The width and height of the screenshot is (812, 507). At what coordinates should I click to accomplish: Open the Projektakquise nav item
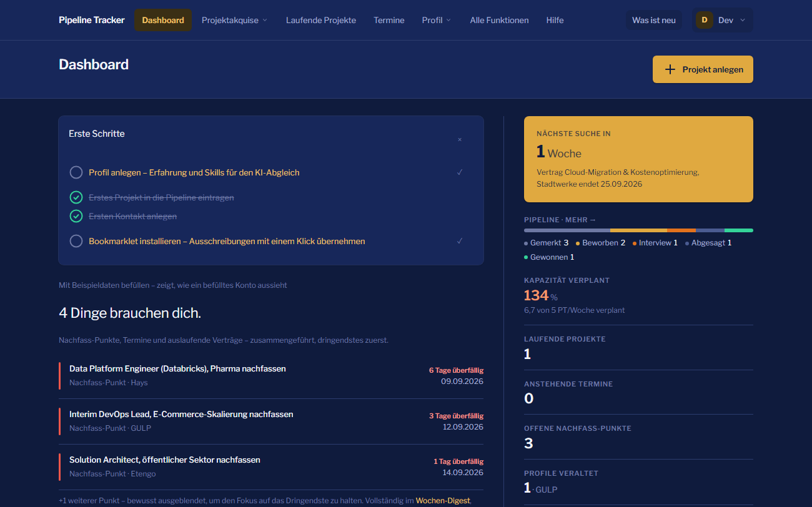tap(234, 20)
